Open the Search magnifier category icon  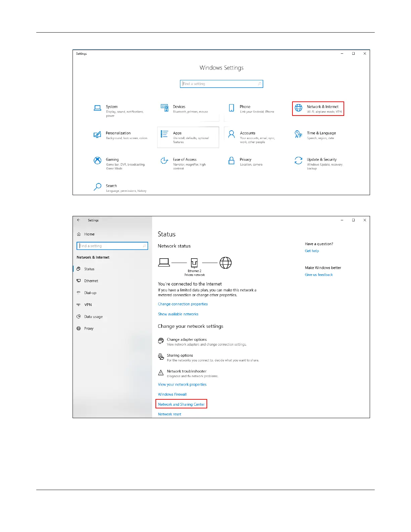point(97,187)
